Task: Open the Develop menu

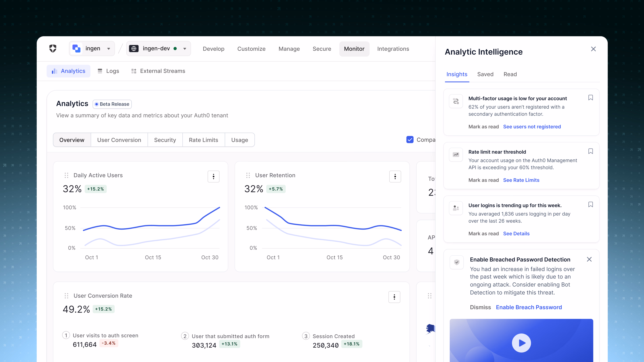Action: [x=213, y=49]
